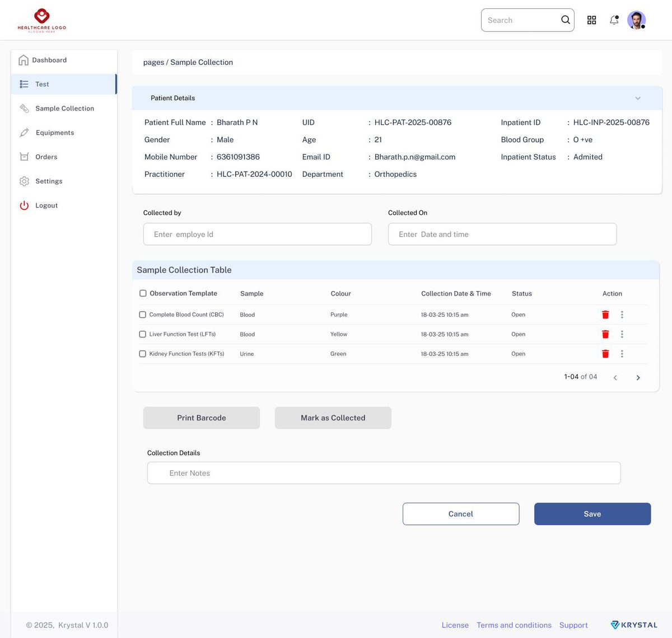
Task: Open Orders in the sidebar
Action: click(64, 157)
